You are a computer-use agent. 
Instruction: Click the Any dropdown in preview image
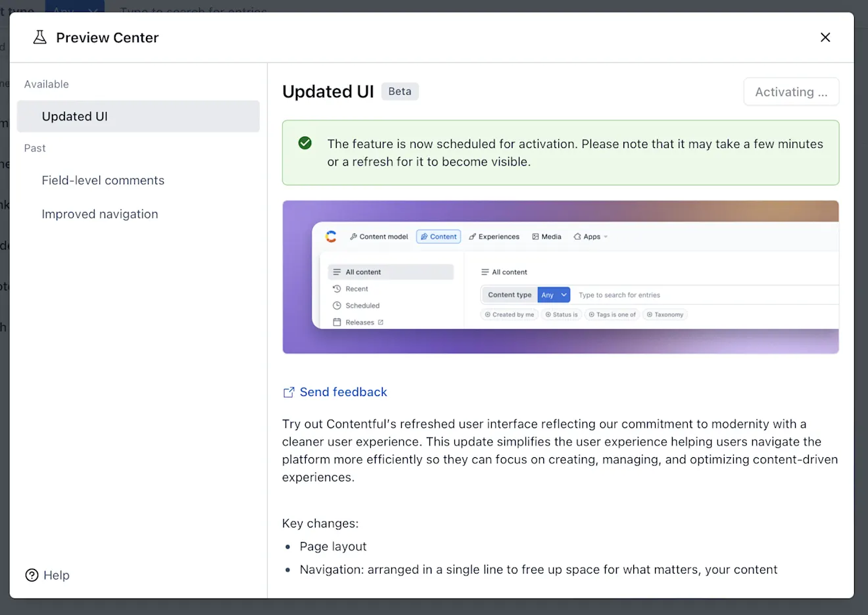pos(554,295)
